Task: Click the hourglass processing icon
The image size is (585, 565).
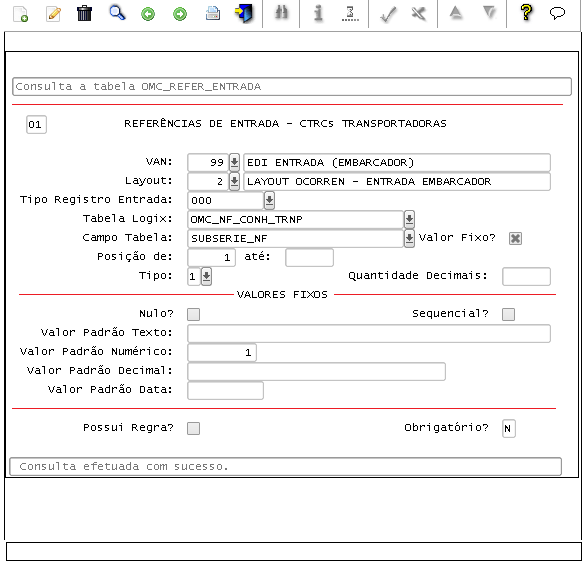Action: pyautogui.click(x=350, y=14)
